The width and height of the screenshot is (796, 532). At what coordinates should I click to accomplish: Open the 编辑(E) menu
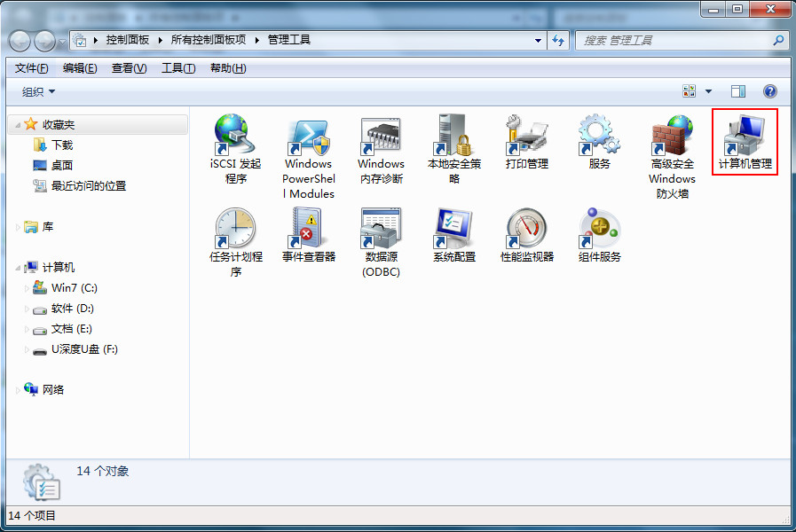tap(80, 68)
